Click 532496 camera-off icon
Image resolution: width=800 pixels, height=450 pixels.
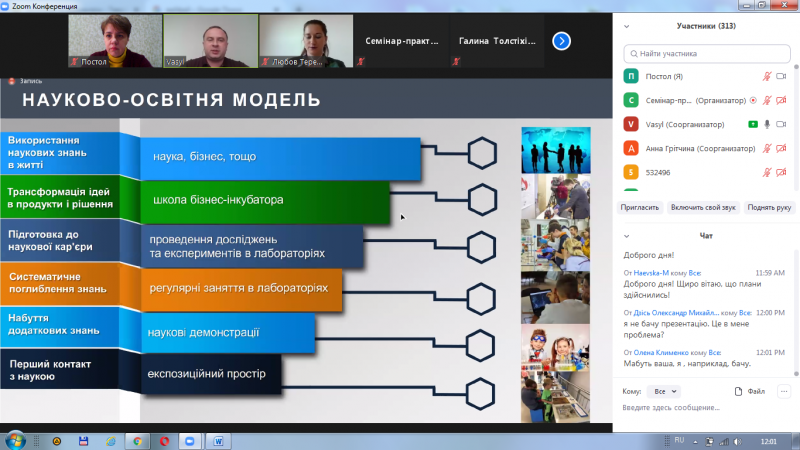point(781,172)
